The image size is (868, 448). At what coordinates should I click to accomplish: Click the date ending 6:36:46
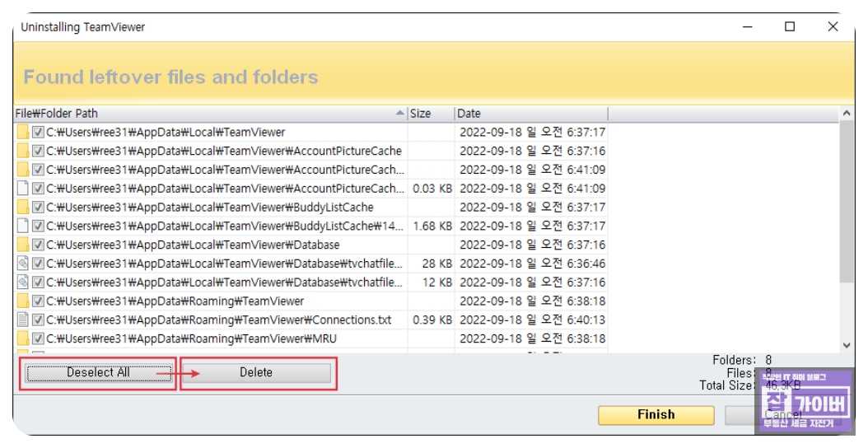pos(533,264)
